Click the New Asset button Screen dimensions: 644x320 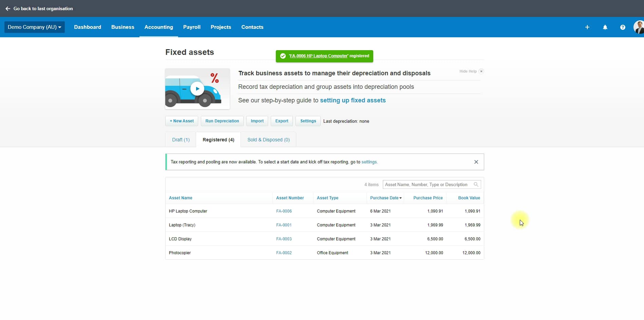[181, 121]
